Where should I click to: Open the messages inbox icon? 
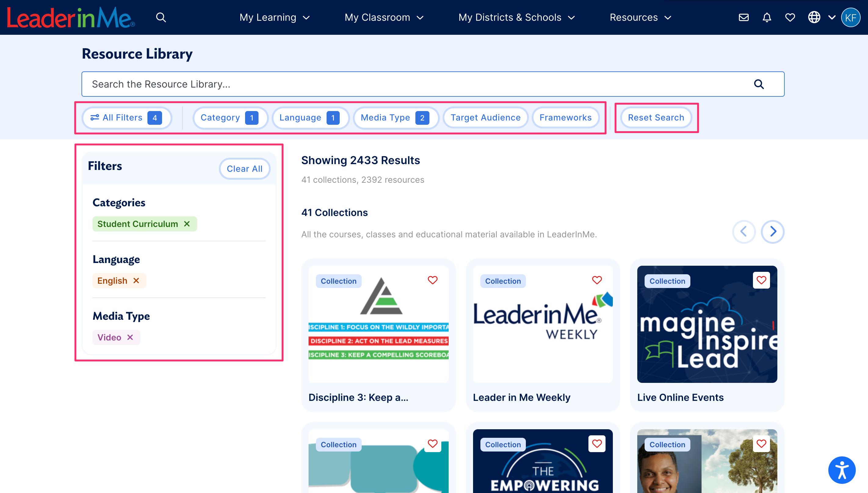744,17
